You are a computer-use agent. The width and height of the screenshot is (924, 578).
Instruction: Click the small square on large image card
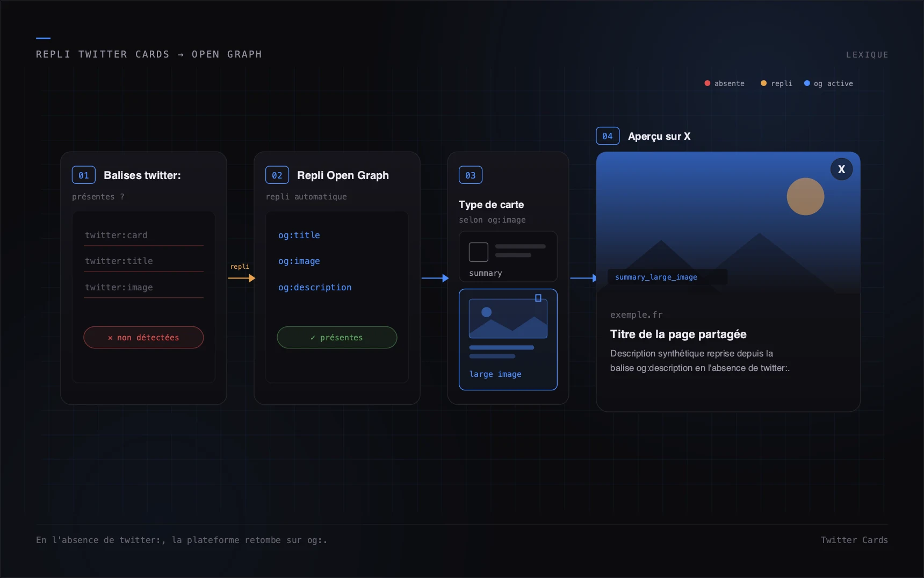click(x=538, y=298)
